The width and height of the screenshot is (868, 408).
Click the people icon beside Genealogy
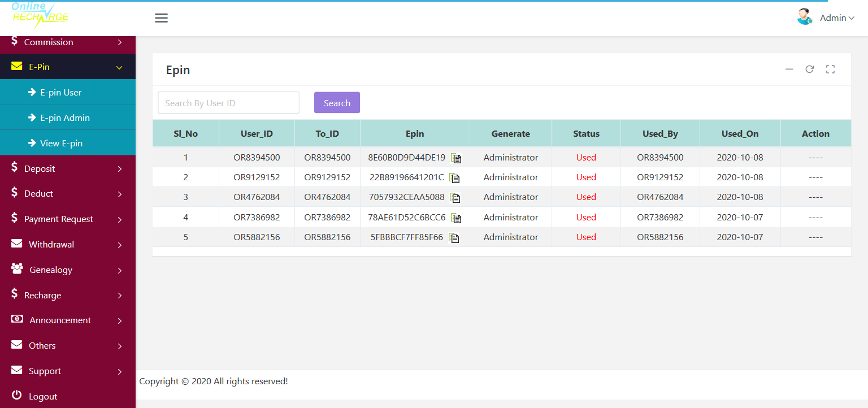coord(17,269)
